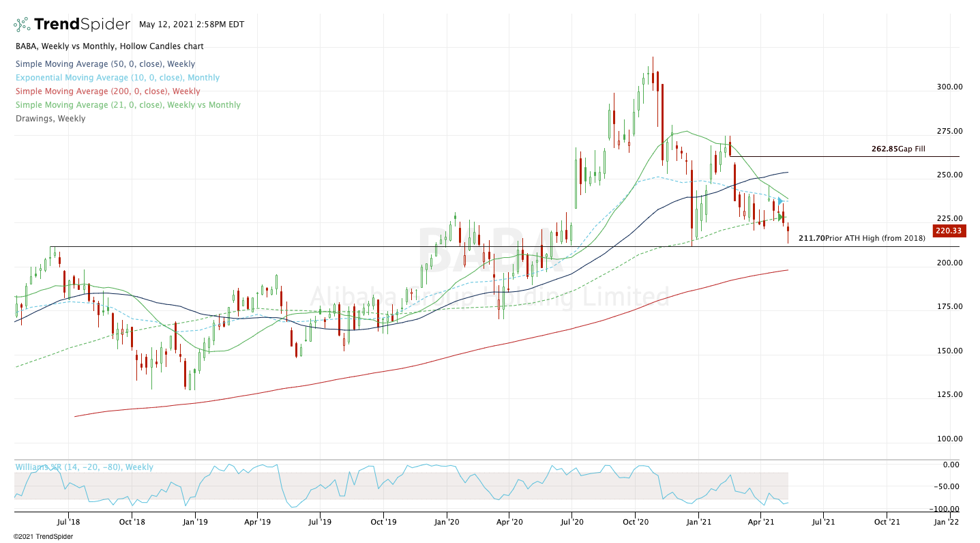Viewport: 980px width, 543px height.
Task: Click the 275.00 price axis label
Action: click(x=949, y=131)
